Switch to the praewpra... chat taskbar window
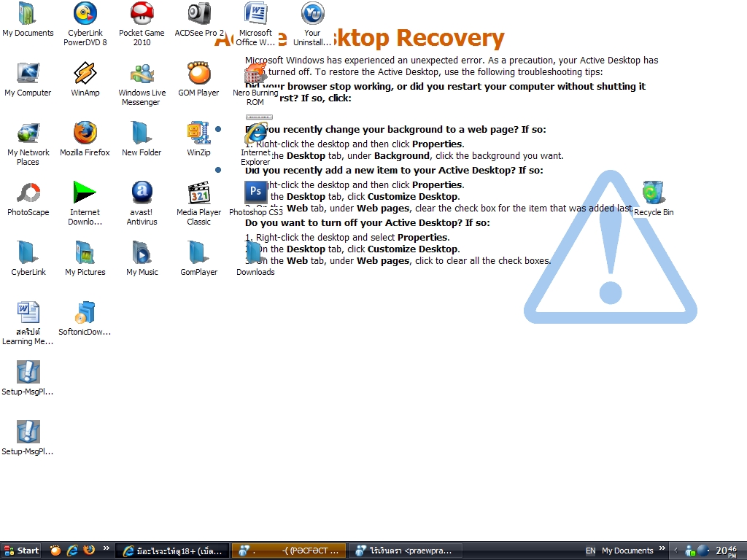 point(406,551)
